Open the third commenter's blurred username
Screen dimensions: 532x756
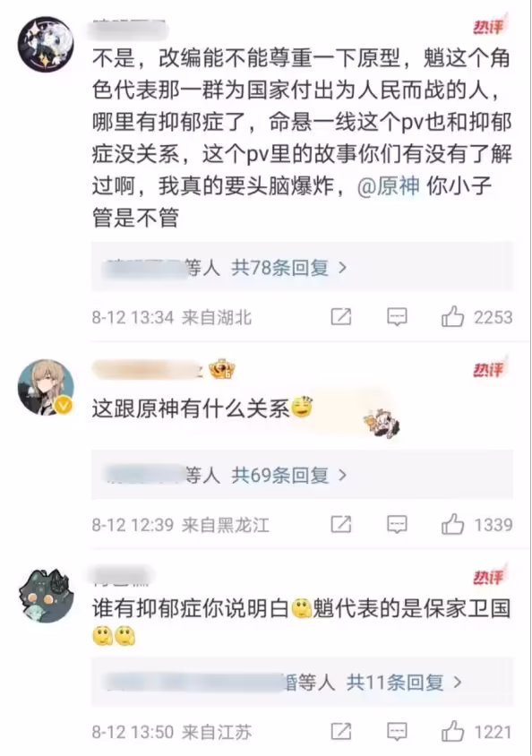pyautogui.click(x=123, y=576)
